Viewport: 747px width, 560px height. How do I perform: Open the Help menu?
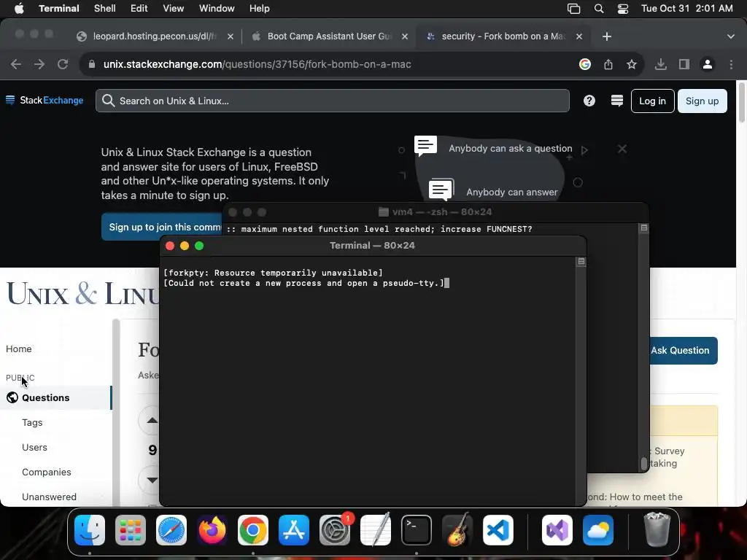pyautogui.click(x=259, y=9)
